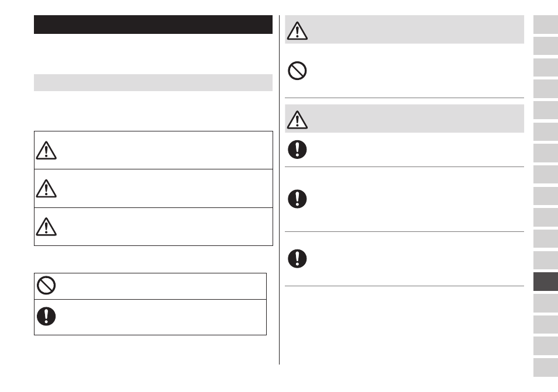Click the prohibition circle in the right column
The height and width of the screenshot is (392, 558).
[x=297, y=71]
